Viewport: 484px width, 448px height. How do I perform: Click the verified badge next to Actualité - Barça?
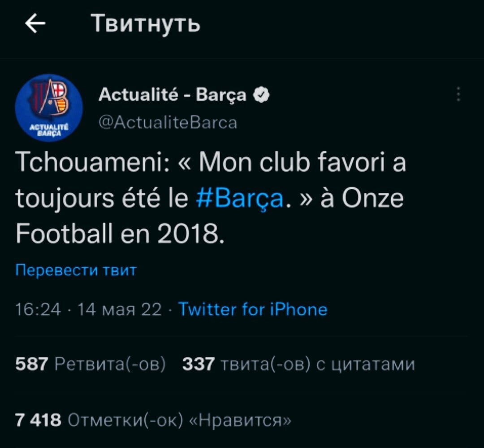[261, 95]
